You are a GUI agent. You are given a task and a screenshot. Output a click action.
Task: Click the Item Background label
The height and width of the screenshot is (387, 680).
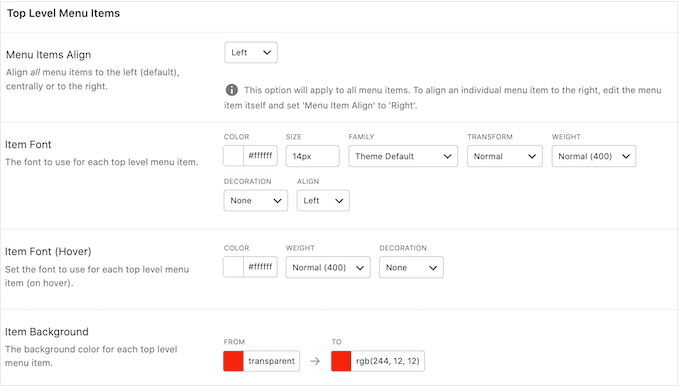pyautogui.click(x=47, y=332)
